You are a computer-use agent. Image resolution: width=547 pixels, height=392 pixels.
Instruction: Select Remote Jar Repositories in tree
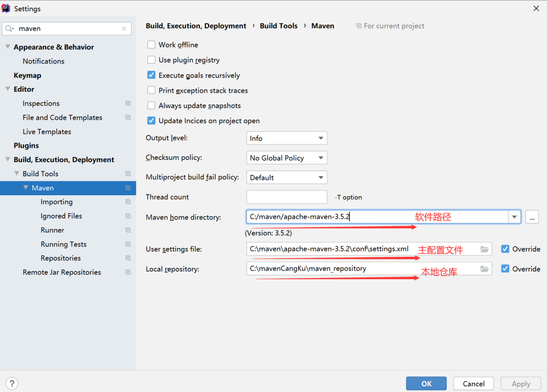pyautogui.click(x=62, y=272)
